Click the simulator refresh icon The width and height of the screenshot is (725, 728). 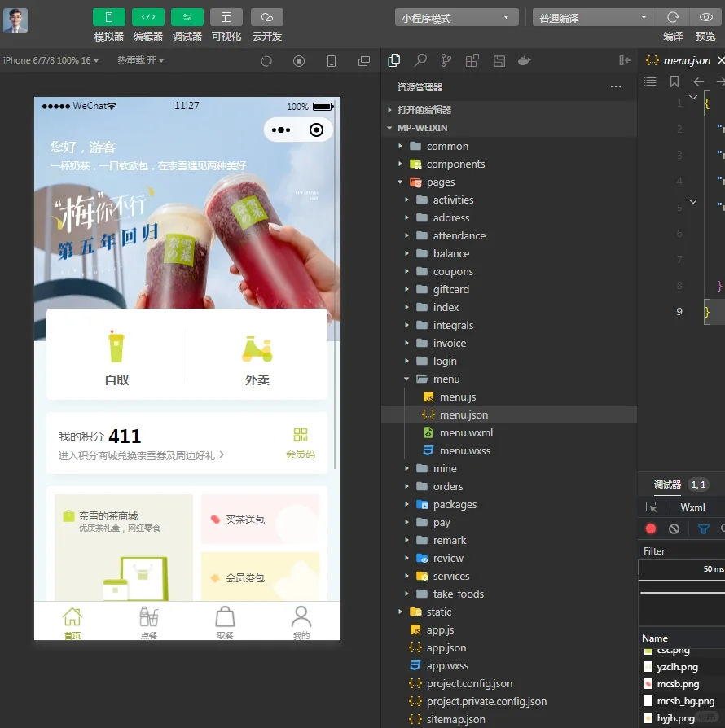[266, 61]
